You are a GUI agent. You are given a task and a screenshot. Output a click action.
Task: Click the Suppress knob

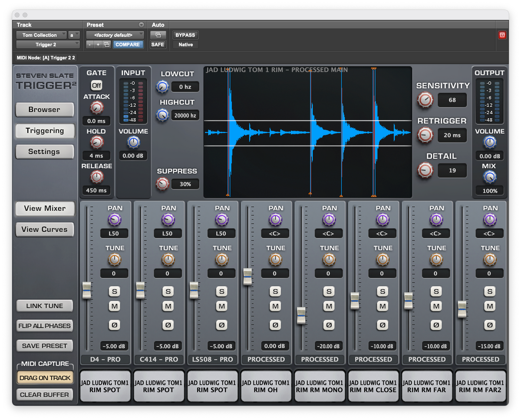coord(162,184)
